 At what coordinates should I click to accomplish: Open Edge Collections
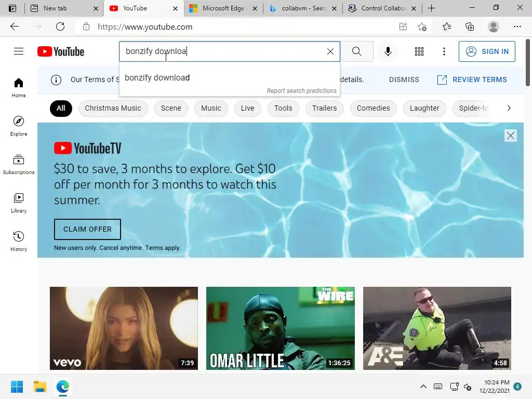pos(470,26)
